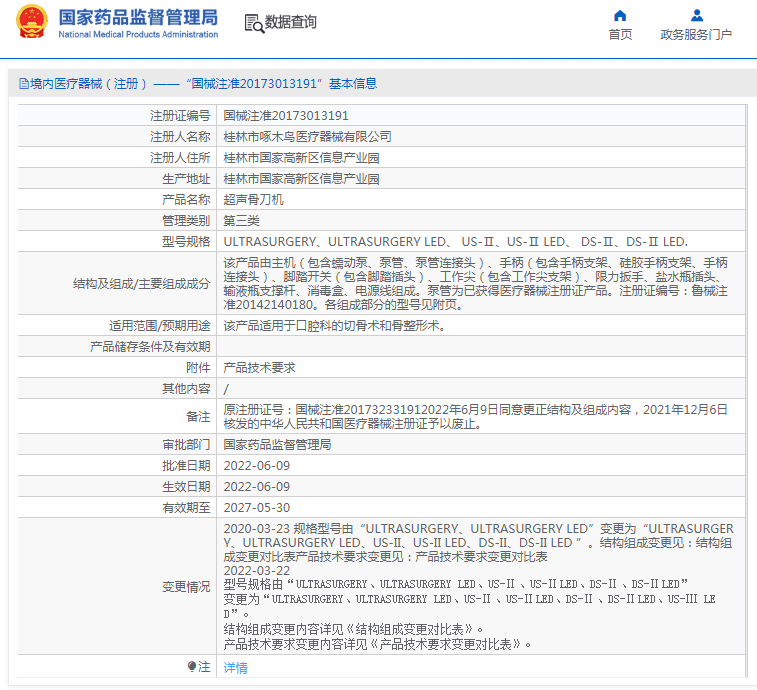Click the bulb icon beside 注

192,666
